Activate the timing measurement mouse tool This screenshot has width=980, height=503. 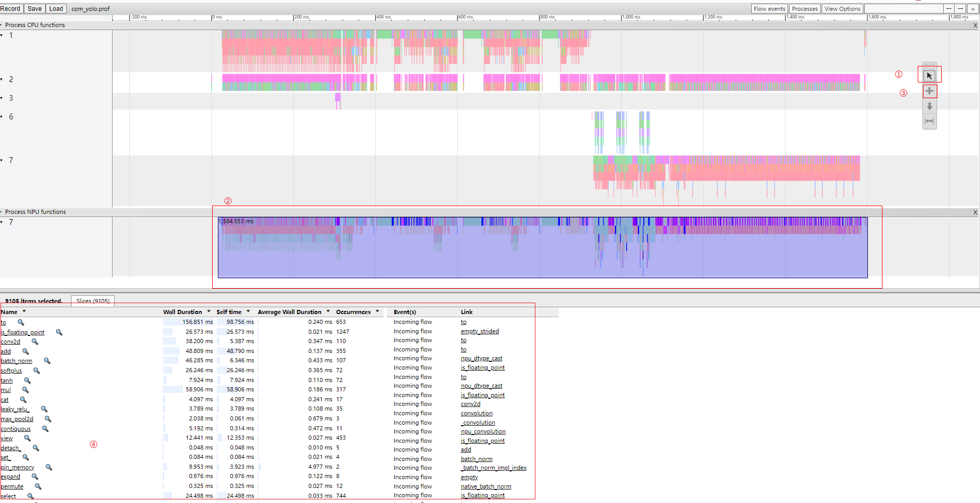coord(929,121)
